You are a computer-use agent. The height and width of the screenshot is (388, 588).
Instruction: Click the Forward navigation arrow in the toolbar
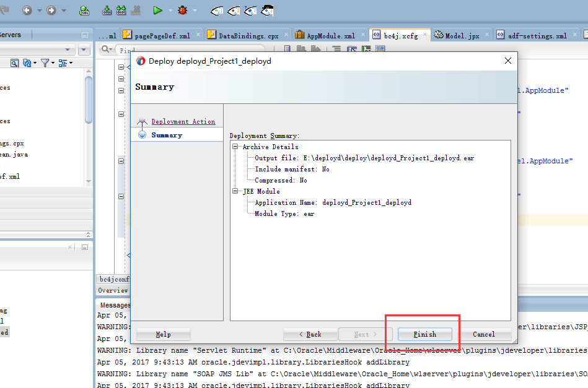(51, 10)
